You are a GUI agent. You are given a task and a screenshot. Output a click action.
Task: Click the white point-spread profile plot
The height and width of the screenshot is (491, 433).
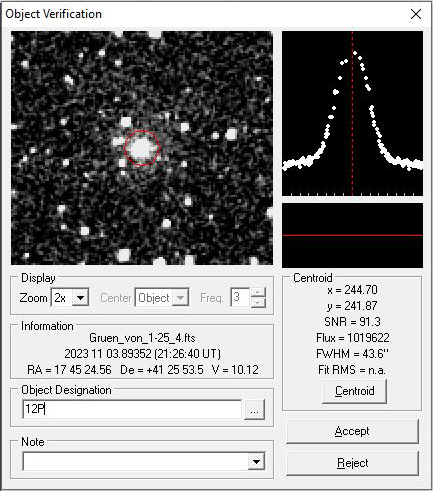352,113
